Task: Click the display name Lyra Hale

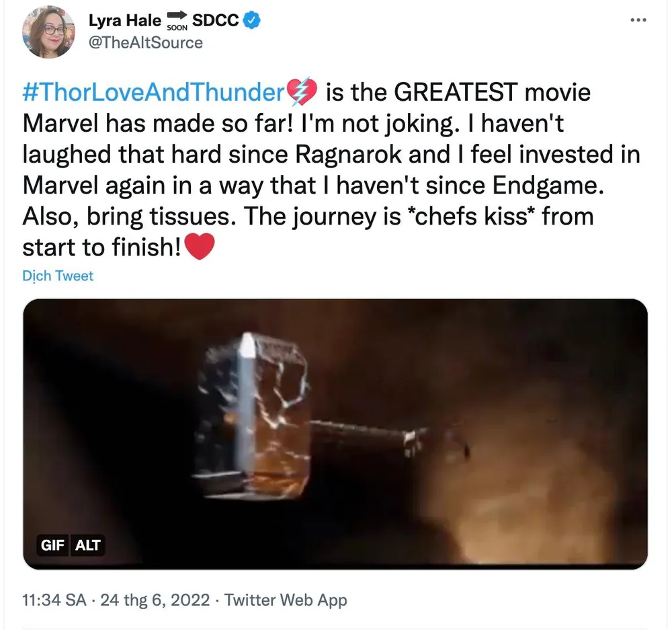Action: point(125,20)
